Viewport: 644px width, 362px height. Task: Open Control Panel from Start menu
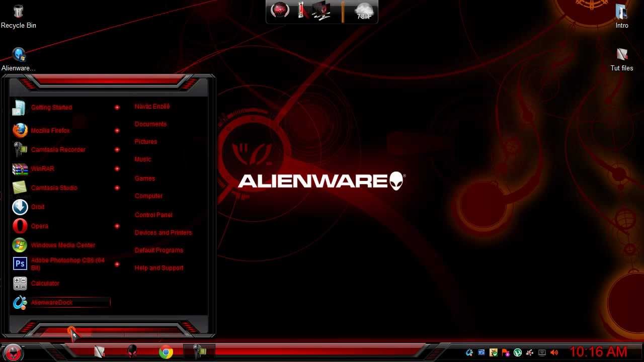pos(153,215)
